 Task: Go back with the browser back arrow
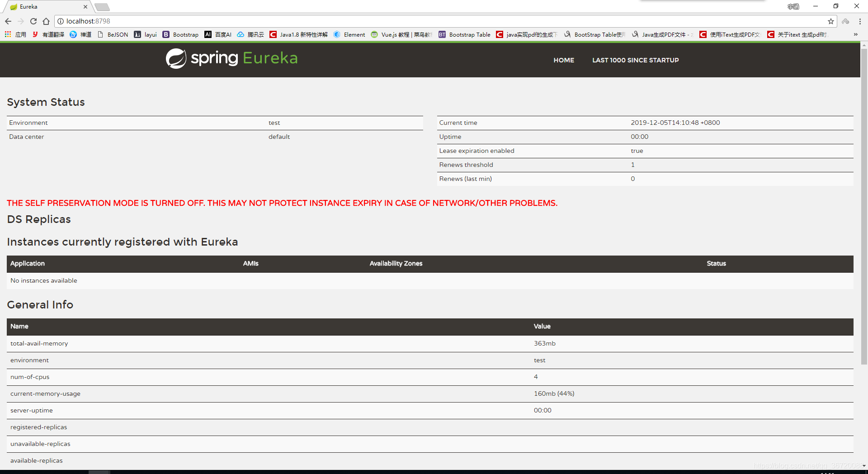tap(8, 21)
